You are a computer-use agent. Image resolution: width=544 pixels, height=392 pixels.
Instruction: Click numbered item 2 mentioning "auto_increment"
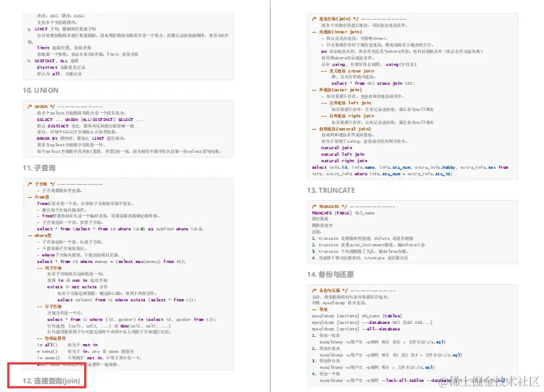click(x=368, y=245)
